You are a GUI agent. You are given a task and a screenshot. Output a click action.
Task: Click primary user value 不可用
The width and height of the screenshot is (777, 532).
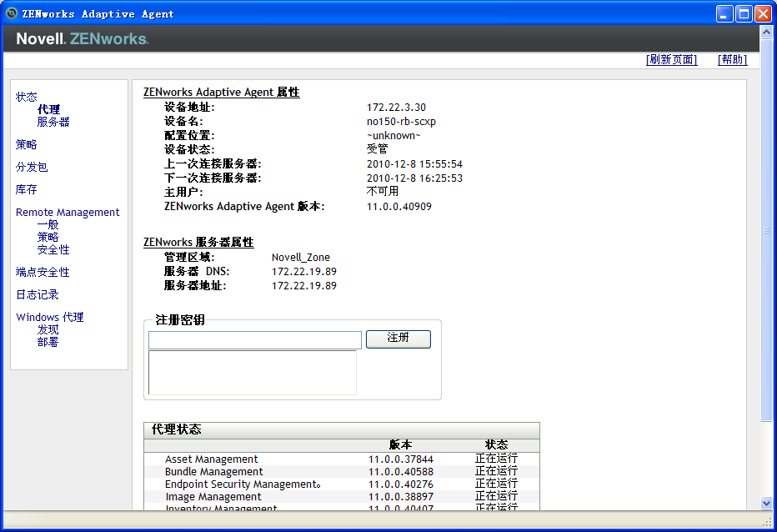(383, 192)
